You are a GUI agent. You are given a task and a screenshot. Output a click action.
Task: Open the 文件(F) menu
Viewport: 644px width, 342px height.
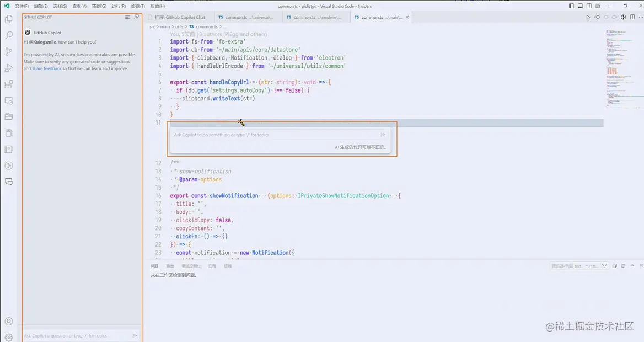(22, 6)
